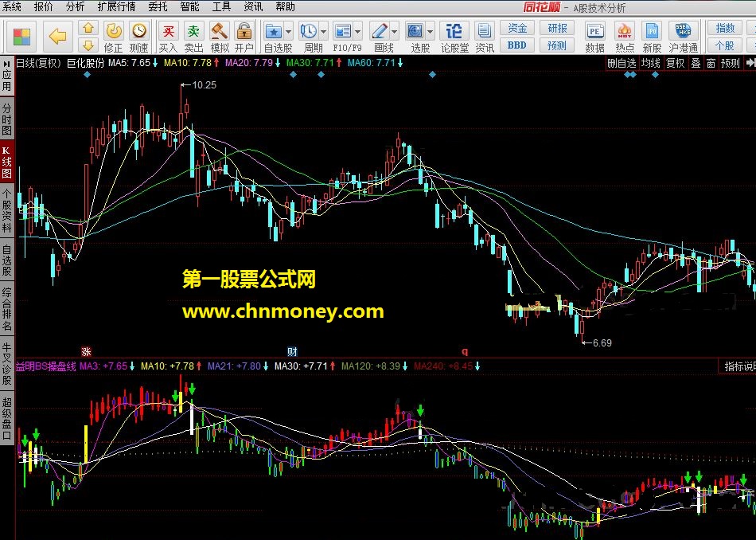Click the 研报 button
This screenshot has width=756, height=540.
[x=557, y=29]
